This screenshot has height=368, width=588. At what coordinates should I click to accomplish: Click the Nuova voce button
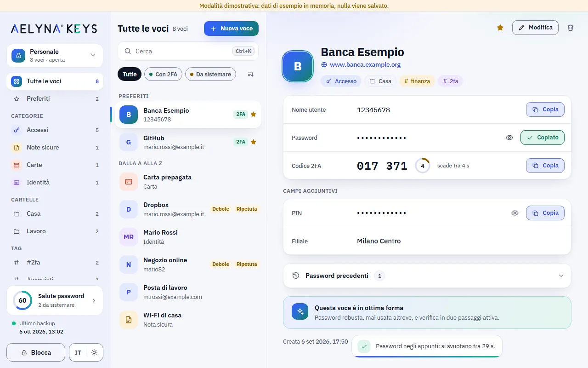pos(232,29)
